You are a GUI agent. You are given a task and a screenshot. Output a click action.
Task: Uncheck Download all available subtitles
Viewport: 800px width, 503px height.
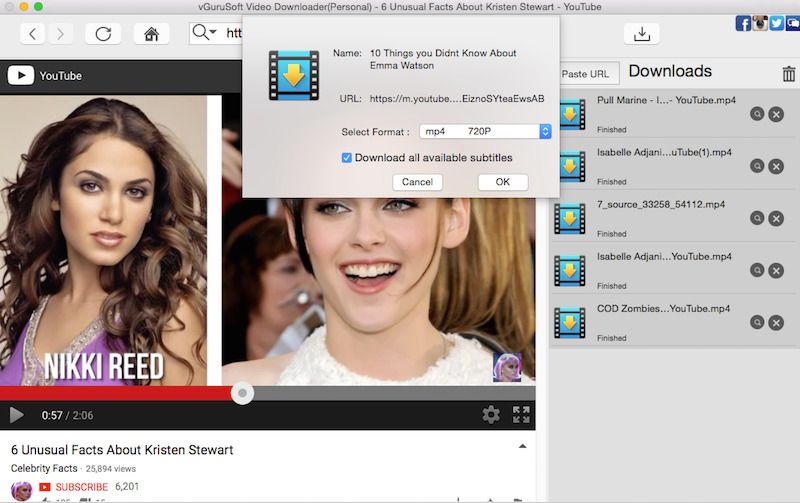[x=347, y=158]
